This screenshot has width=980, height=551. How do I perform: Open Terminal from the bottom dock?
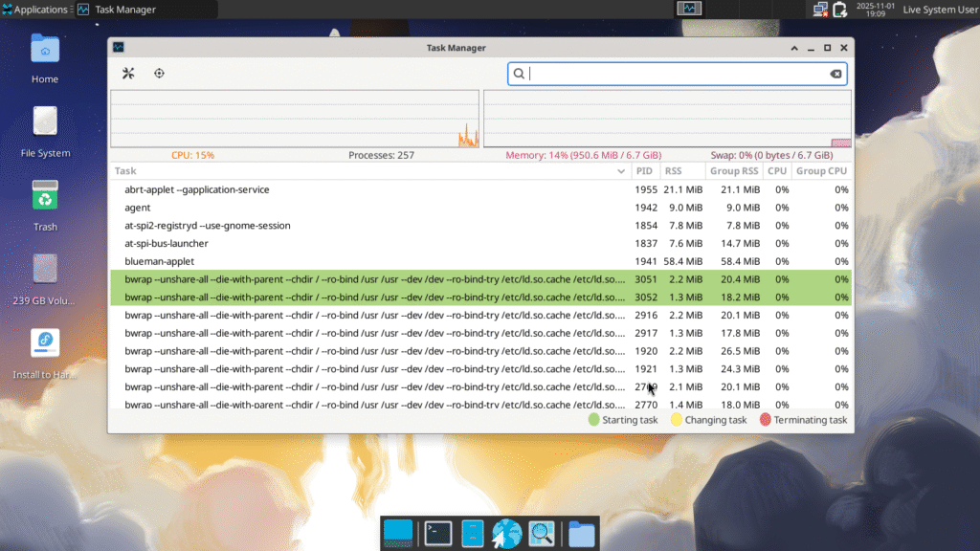tap(438, 533)
